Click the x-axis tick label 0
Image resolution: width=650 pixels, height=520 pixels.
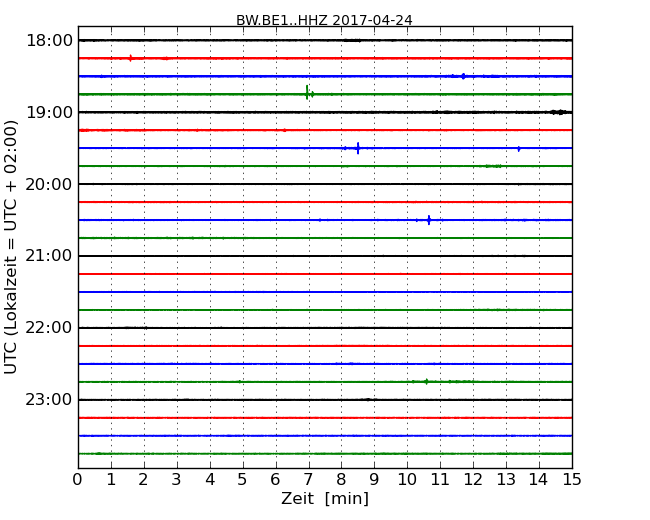click(x=78, y=480)
